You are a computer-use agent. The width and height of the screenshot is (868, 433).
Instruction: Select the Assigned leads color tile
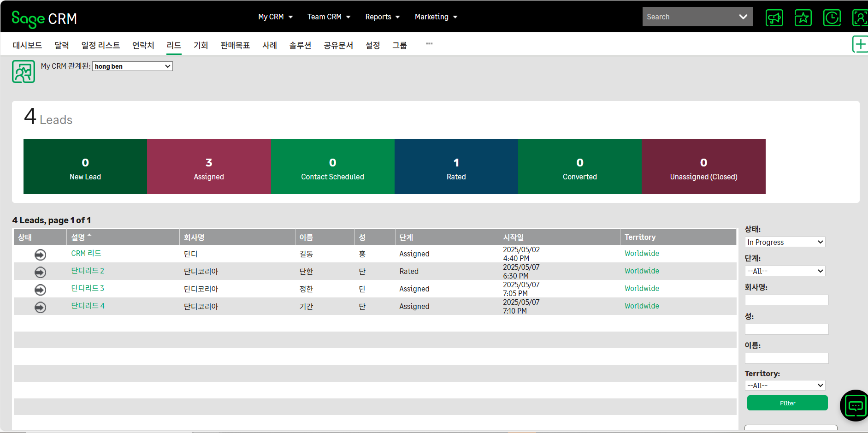click(x=209, y=167)
